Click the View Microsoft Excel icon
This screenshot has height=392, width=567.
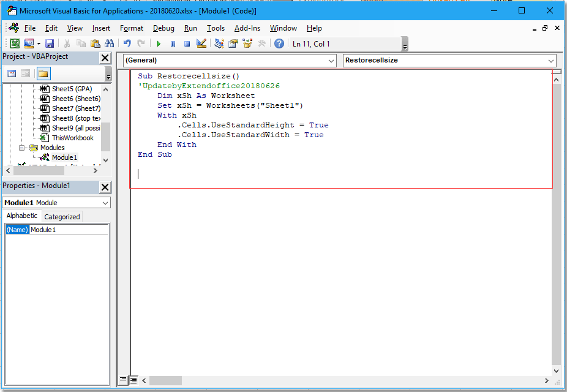[x=14, y=43]
